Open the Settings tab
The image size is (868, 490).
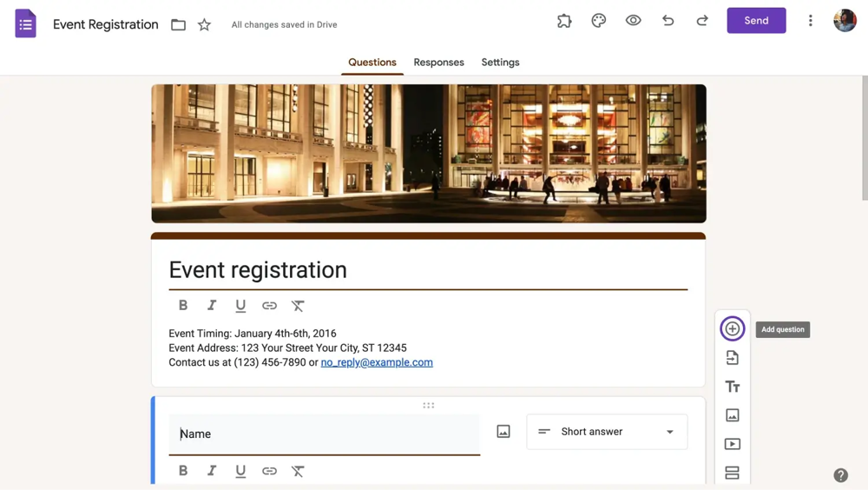500,63
